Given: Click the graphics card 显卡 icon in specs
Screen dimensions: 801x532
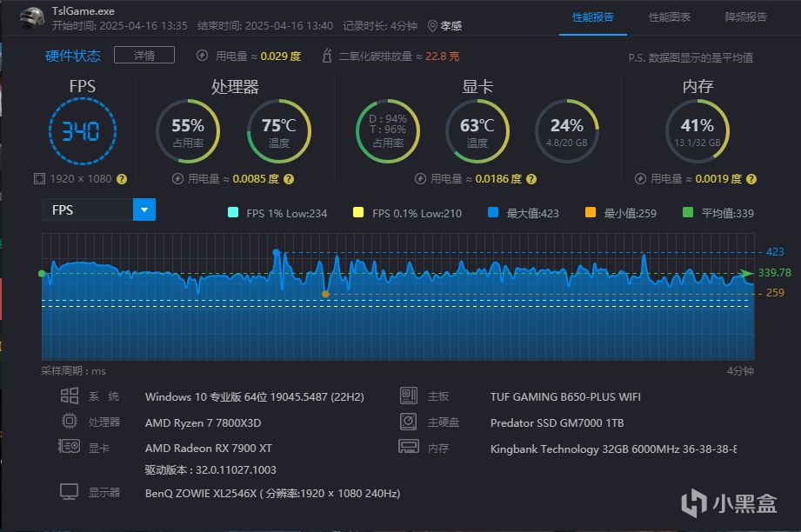Looking at the screenshot, I should pos(69,447).
